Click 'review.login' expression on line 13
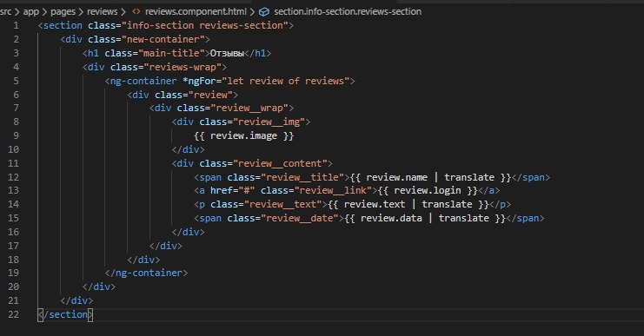Screen dimensions: 644x336 (428, 191)
